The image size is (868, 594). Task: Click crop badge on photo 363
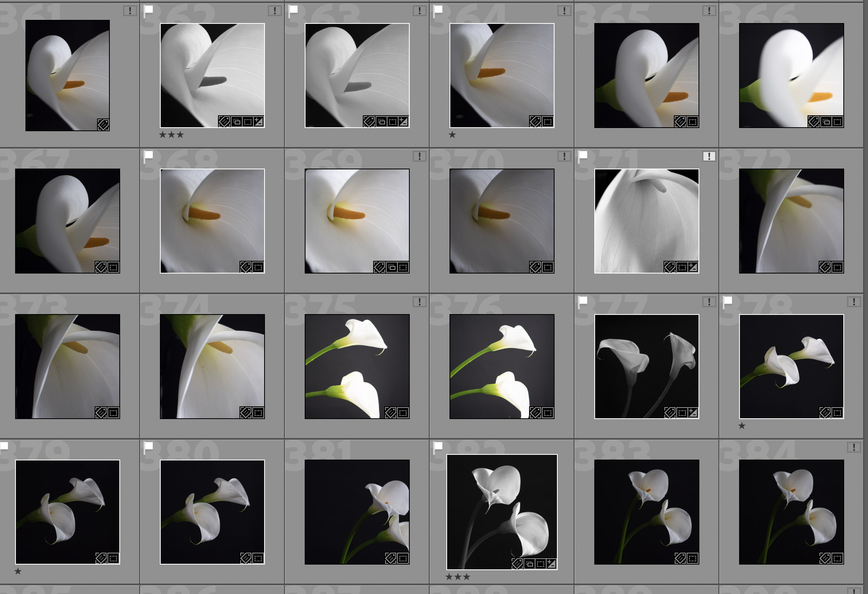392,122
